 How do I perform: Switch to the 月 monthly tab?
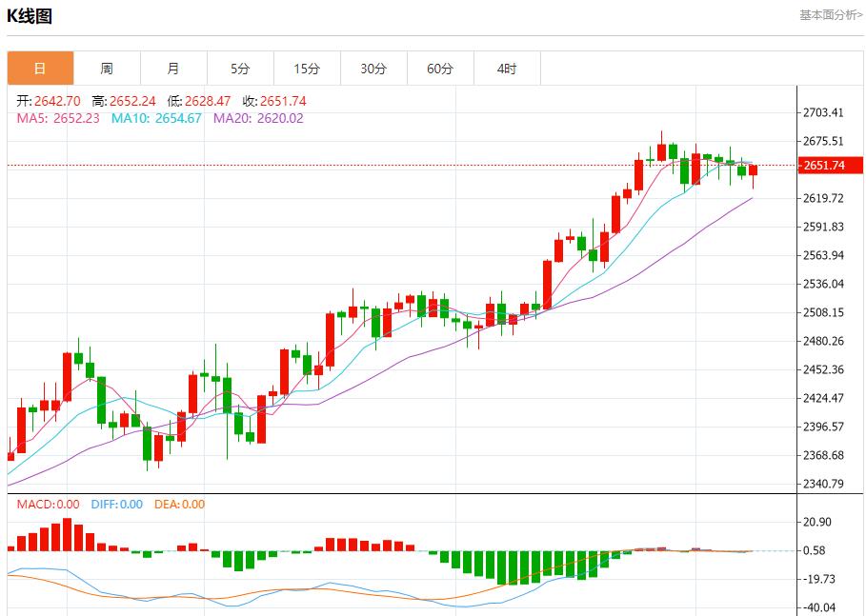click(173, 69)
